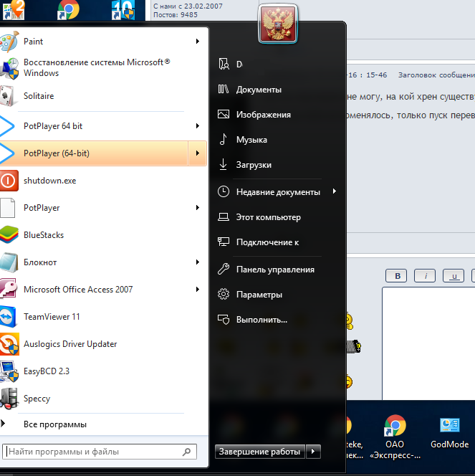
Task: Open Загрузки entry in right pane
Action: click(254, 165)
